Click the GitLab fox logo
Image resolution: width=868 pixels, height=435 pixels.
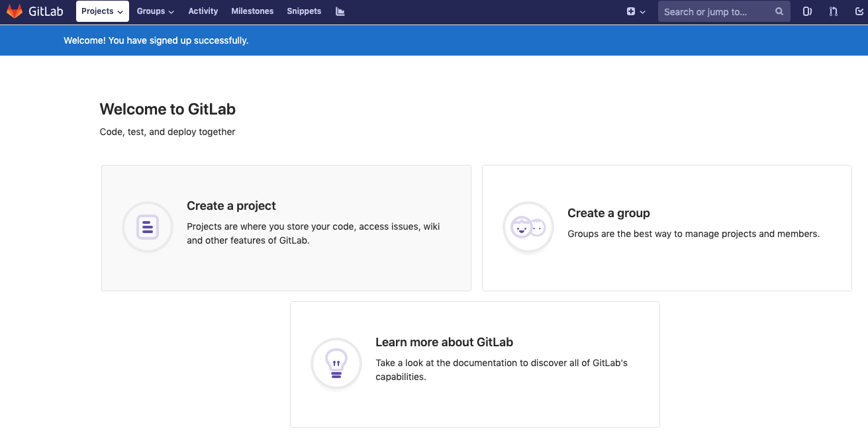point(15,11)
